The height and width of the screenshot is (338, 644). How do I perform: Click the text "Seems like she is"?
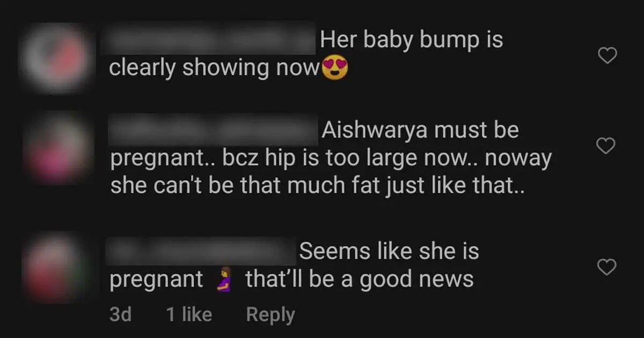pos(389,251)
